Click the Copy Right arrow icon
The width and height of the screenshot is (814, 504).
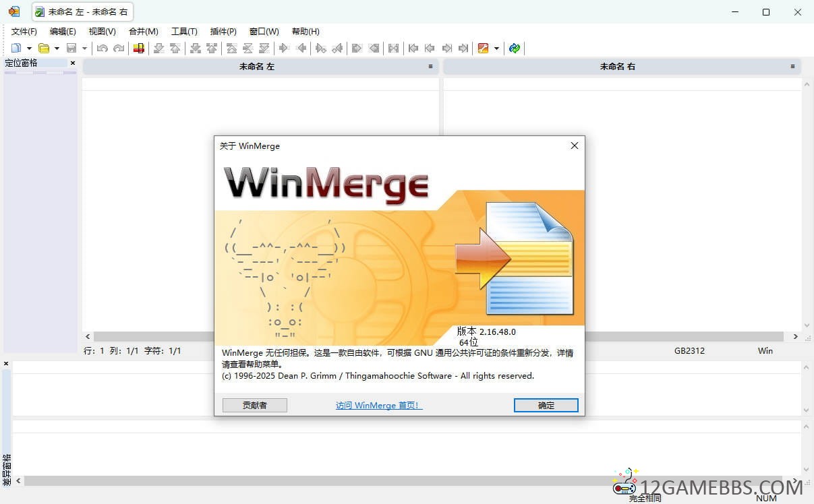tap(285, 48)
